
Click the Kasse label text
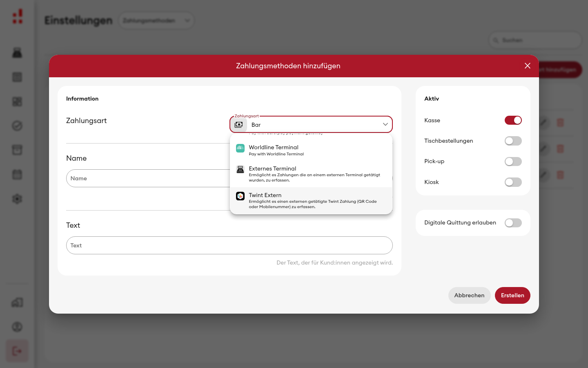point(432,120)
